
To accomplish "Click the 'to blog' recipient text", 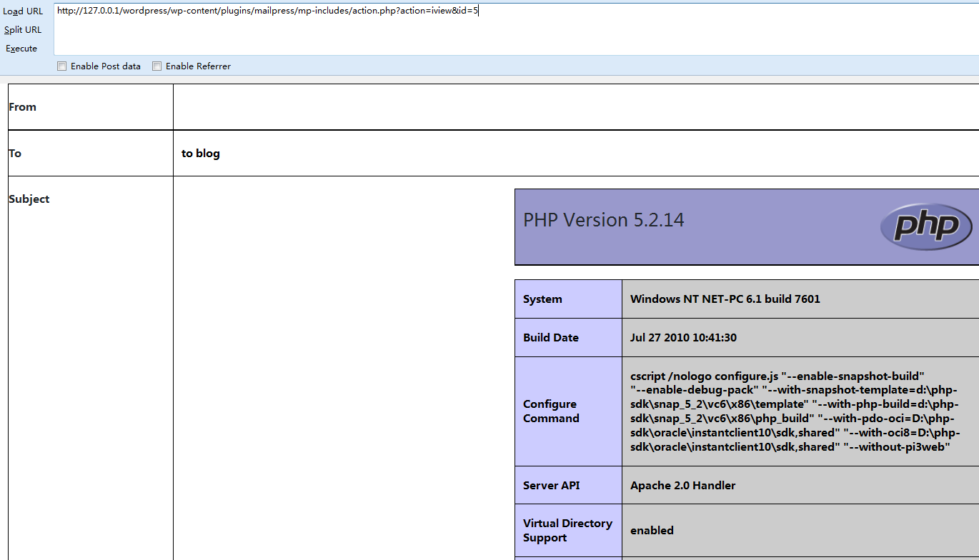I will point(201,154).
